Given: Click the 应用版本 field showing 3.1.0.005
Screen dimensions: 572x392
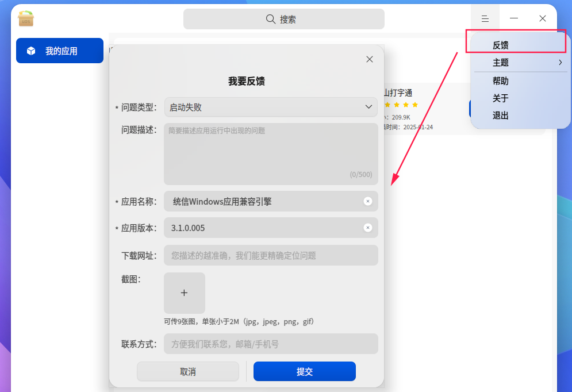Looking at the screenshot, I should coord(271,228).
